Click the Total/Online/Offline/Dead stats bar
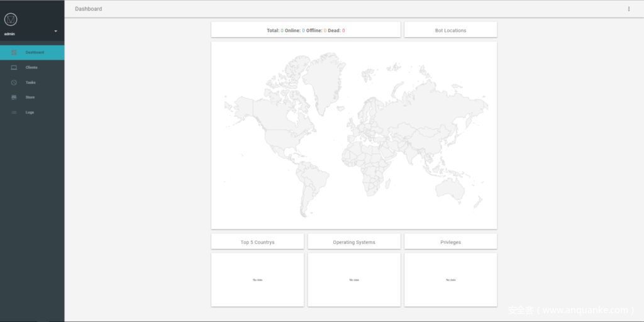The image size is (644, 322). click(x=306, y=30)
